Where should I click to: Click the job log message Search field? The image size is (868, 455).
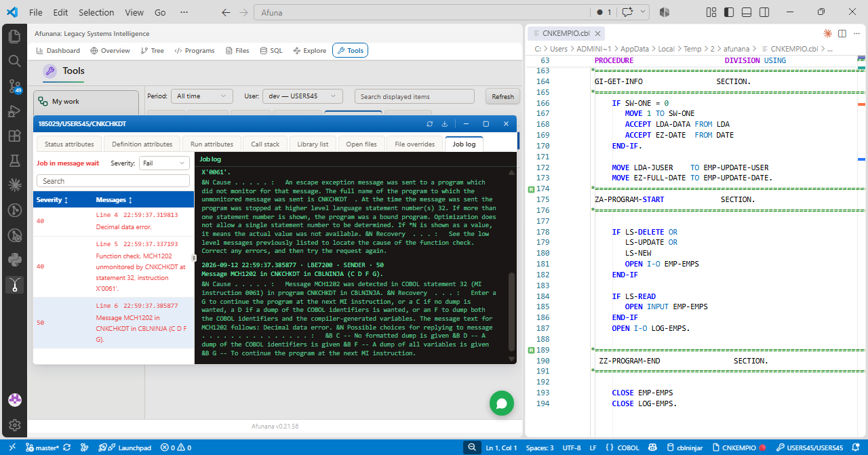(x=113, y=181)
